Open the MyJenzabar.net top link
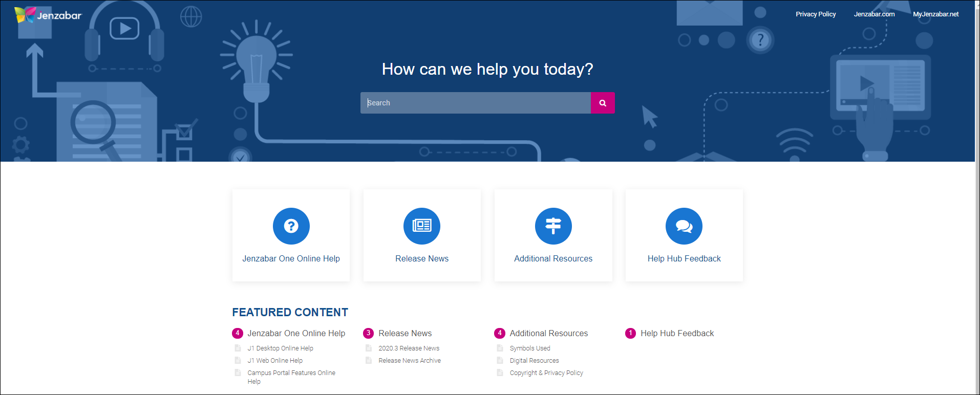 (935, 14)
